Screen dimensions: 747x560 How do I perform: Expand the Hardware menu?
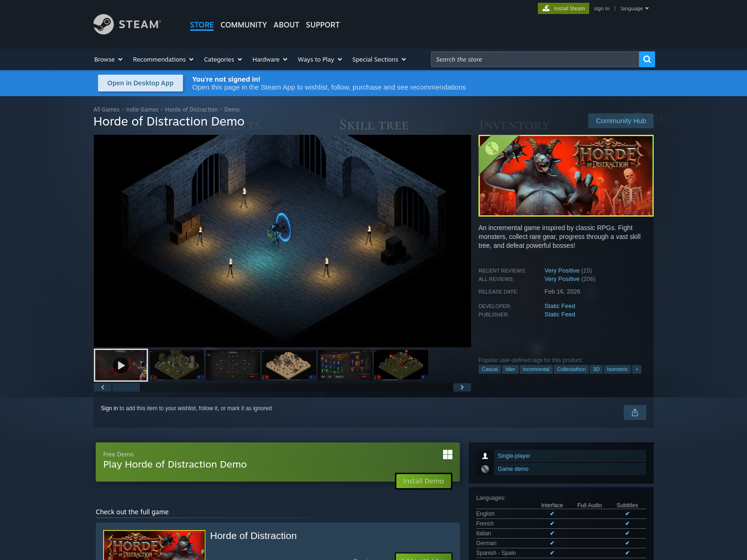pyautogui.click(x=270, y=59)
